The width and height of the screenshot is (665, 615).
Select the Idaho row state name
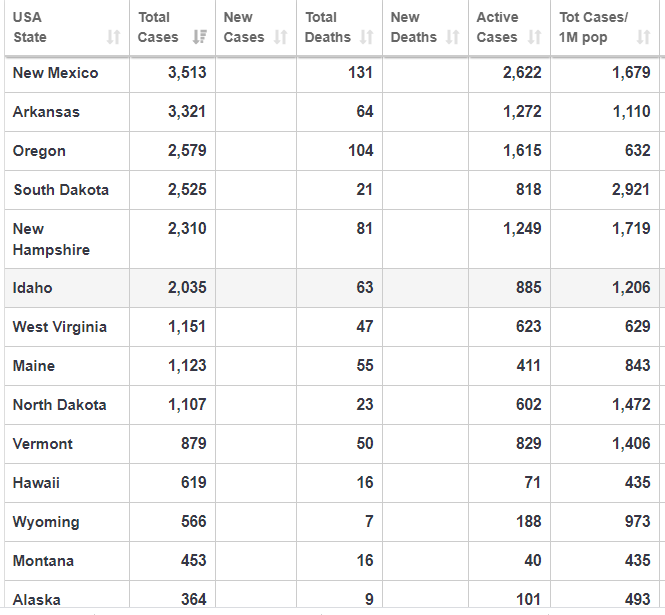click(x=32, y=288)
